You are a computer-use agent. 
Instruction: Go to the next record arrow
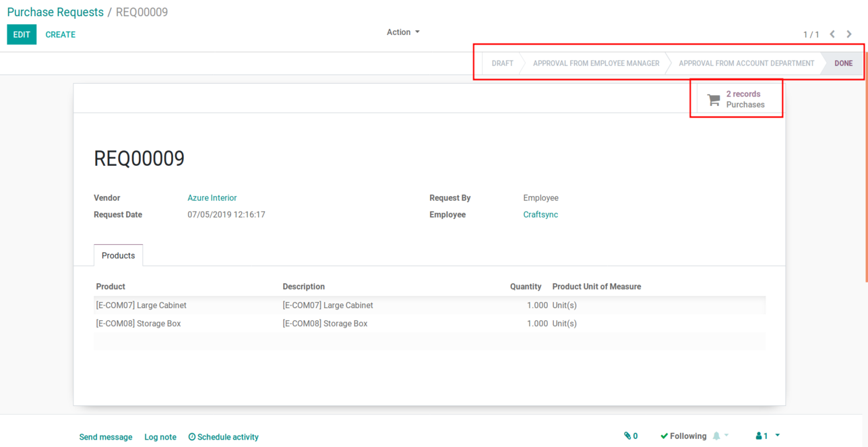[849, 34]
